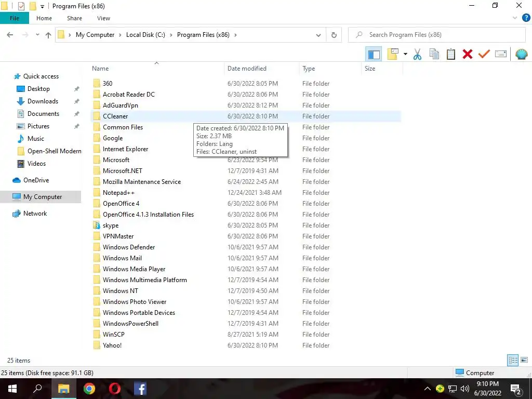The image size is (532, 399).
Task: Expand chevron after Local Disk (C:) breadcrumb
Action: 171,35
